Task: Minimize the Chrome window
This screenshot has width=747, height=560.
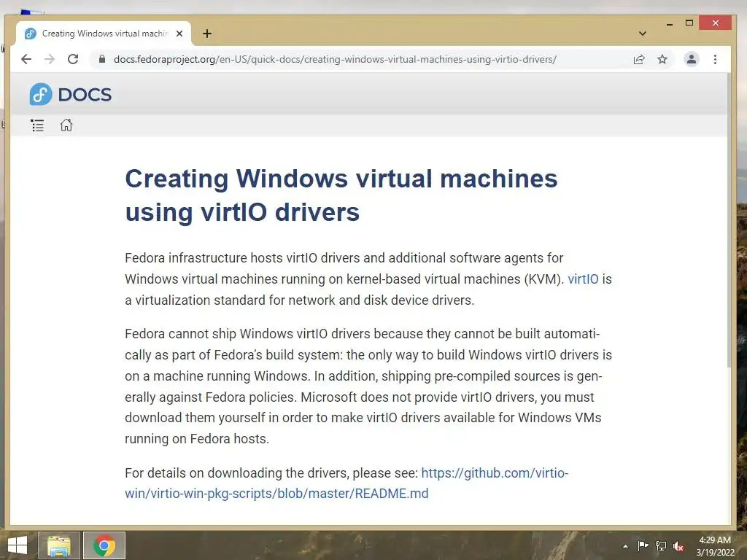Action: [670, 23]
